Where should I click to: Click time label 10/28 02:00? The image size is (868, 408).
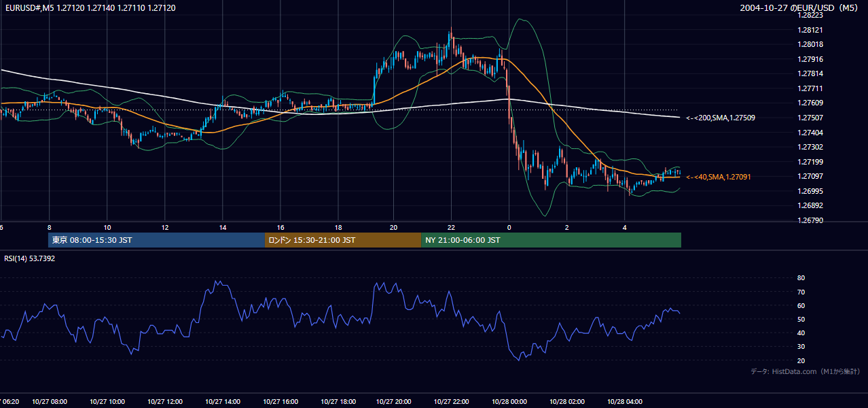(566, 402)
